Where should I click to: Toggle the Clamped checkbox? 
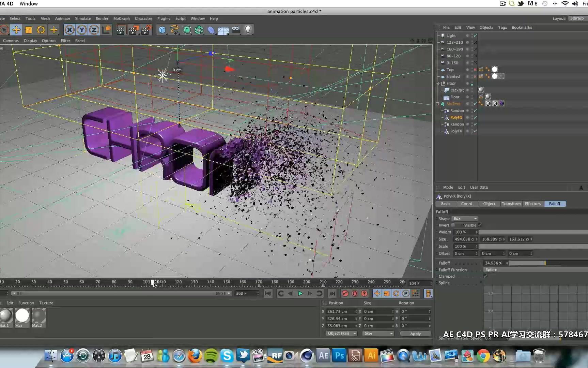pos(485,276)
